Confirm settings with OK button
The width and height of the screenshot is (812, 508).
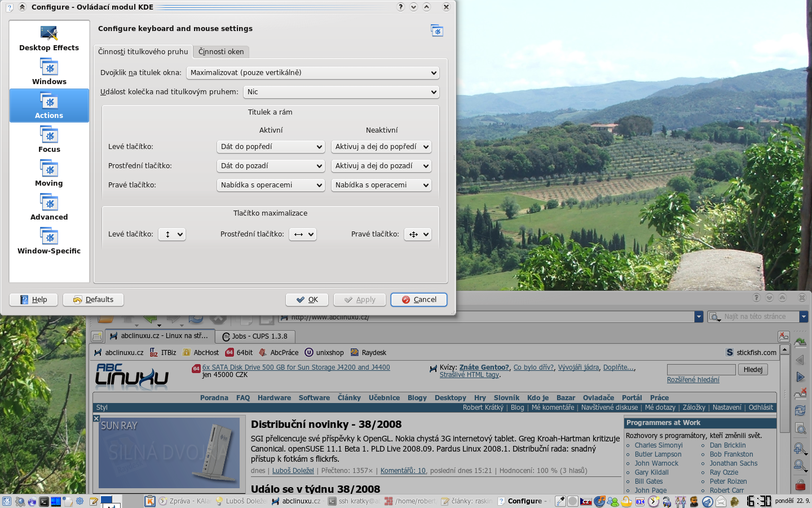(x=307, y=300)
